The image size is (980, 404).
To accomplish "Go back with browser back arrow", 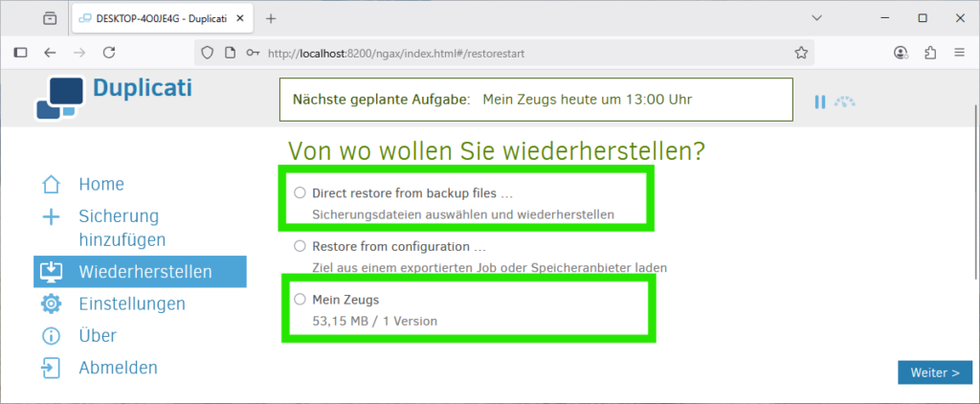I will tap(50, 54).
